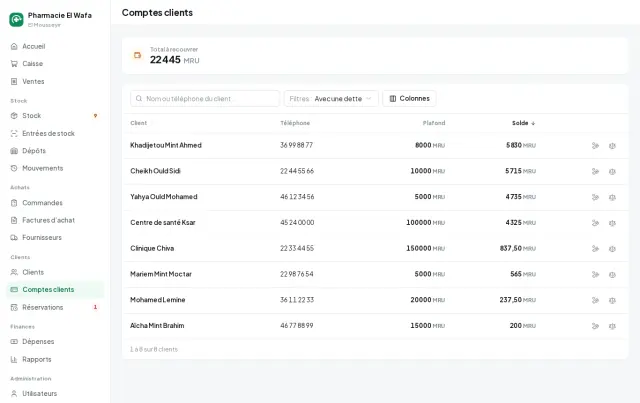Image resolution: width=640 pixels, height=403 pixels.
Task: Click the truck icon next to Fournisseurs
Action: point(14,237)
